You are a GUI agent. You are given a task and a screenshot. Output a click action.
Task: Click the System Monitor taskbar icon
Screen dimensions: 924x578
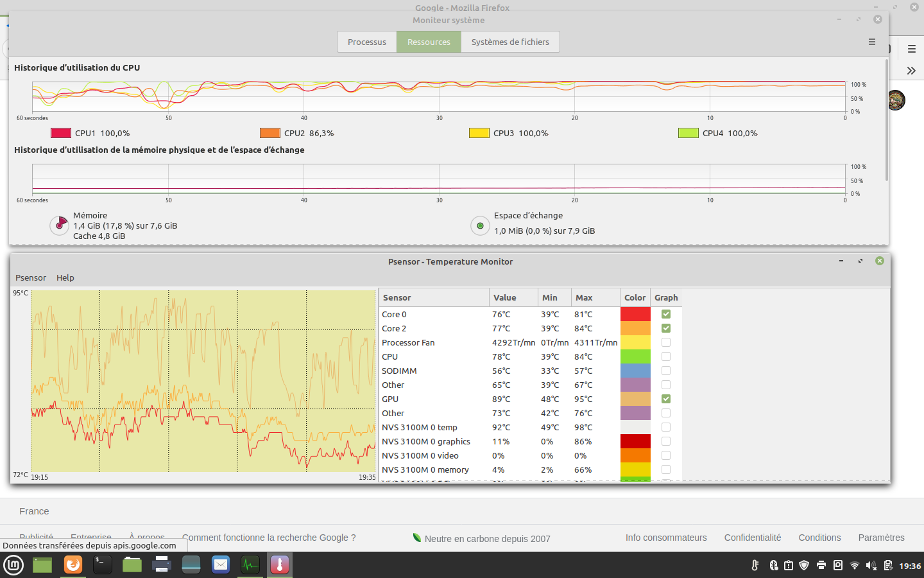point(250,565)
